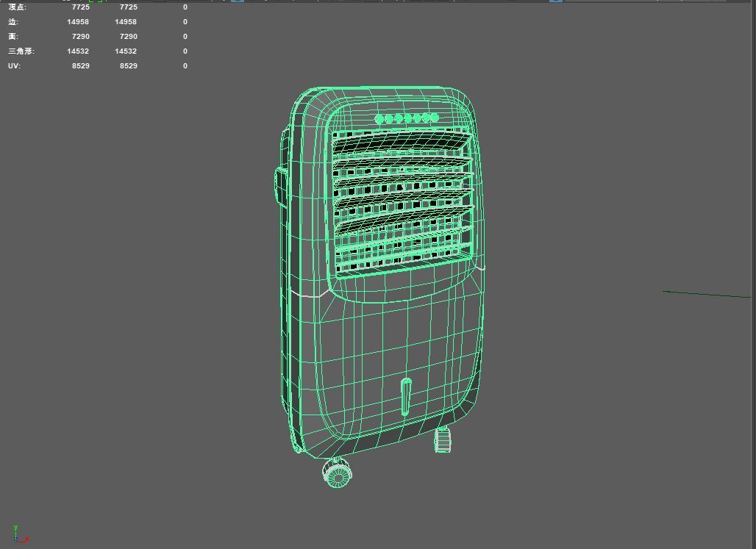Pick the louvered air vent grille mesh

402,202
